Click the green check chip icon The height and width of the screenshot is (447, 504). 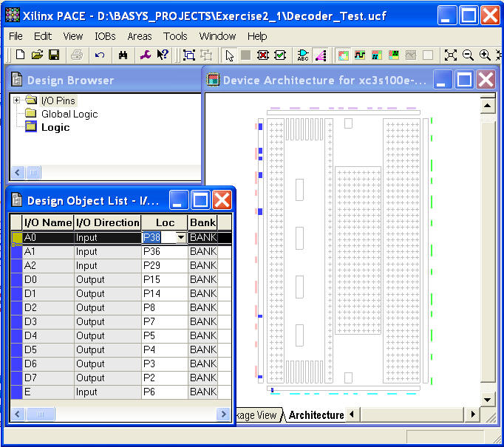280,55
